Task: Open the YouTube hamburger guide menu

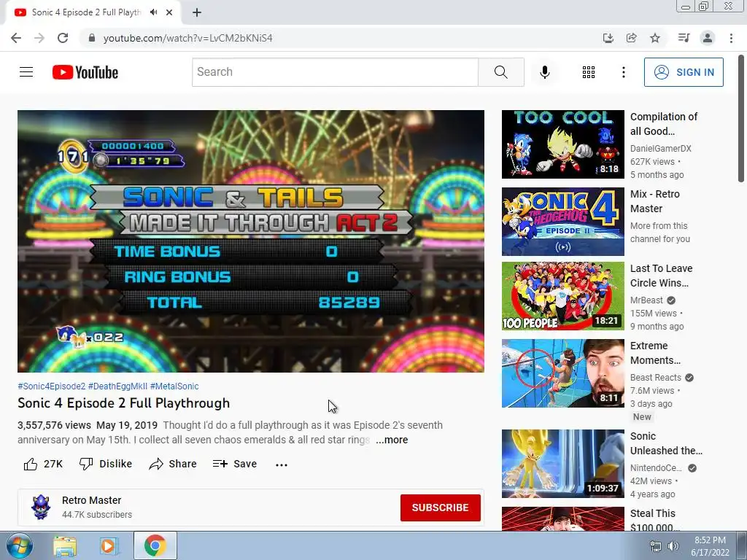Action: point(26,72)
